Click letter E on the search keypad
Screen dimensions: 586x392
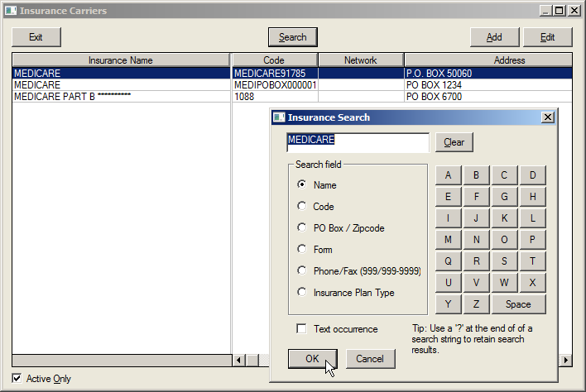point(448,197)
